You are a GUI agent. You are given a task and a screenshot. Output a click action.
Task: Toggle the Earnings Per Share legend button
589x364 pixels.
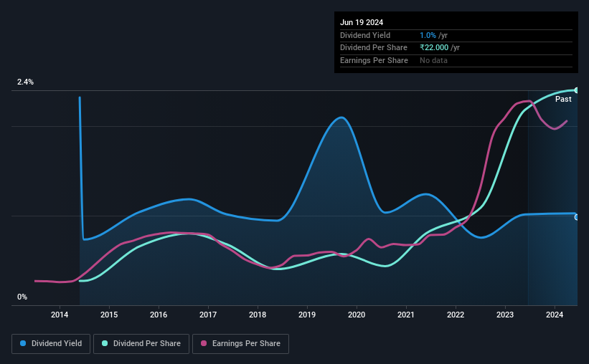240,344
